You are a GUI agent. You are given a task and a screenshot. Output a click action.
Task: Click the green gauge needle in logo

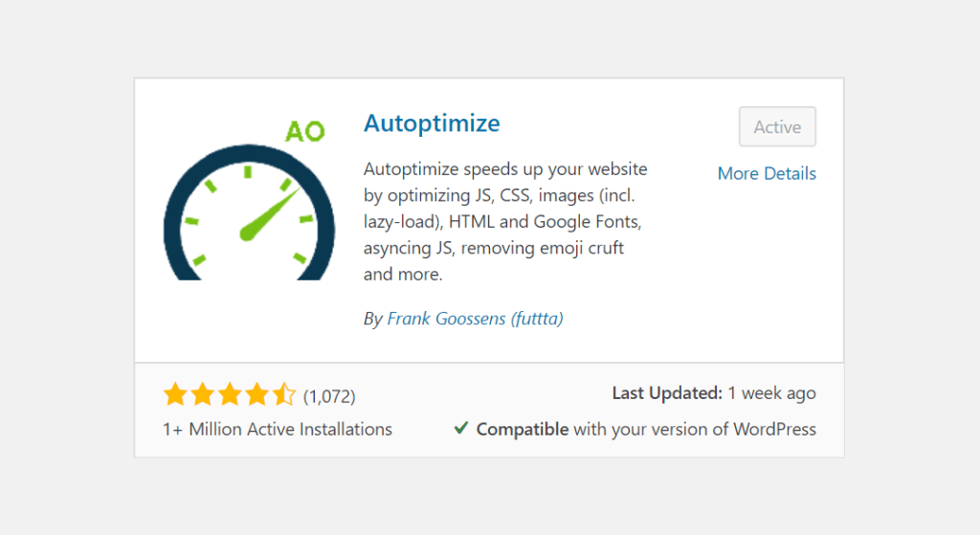click(x=269, y=213)
